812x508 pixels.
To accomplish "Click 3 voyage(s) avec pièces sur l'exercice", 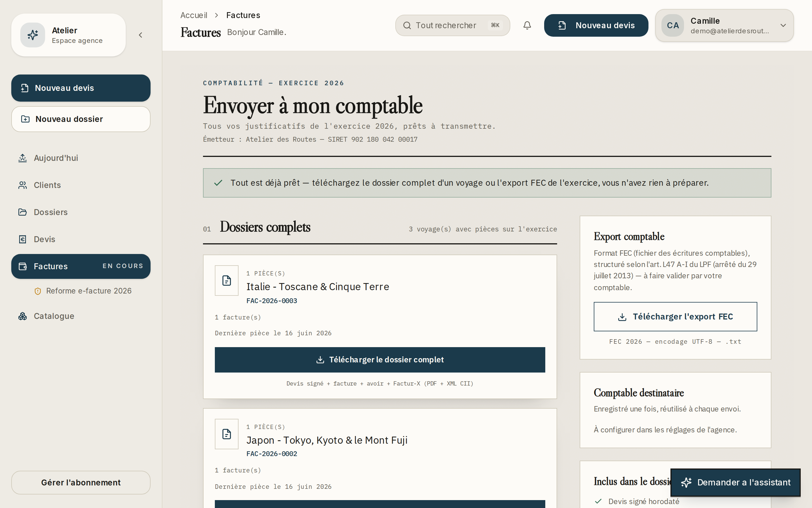I will (x=483, y=229).
